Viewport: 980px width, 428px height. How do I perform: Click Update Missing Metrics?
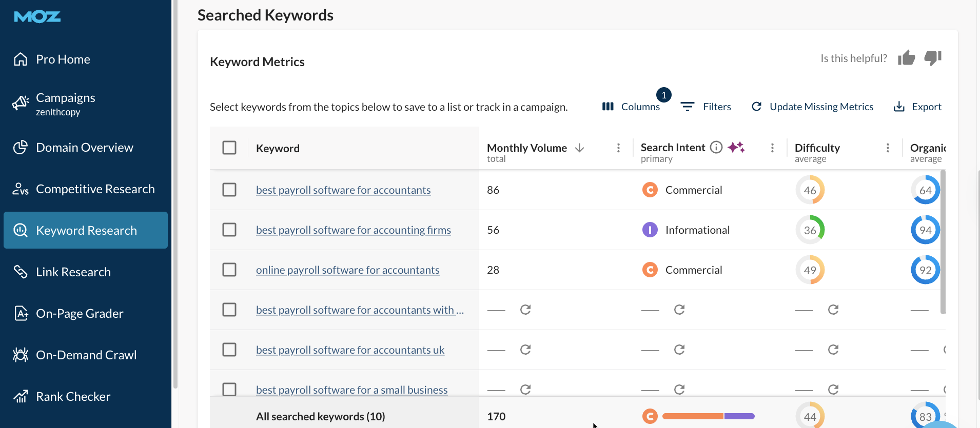tap(812, 107)
